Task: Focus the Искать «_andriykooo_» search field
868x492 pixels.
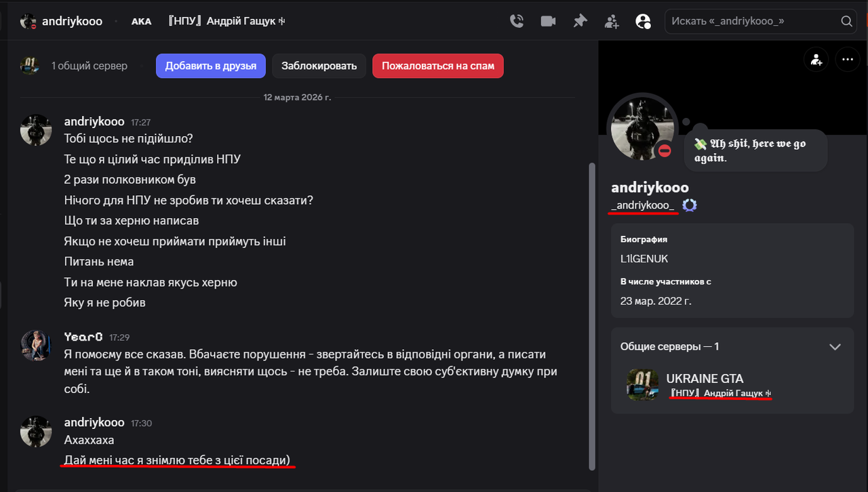Action: pyautogui.click(x=753, y=21)
